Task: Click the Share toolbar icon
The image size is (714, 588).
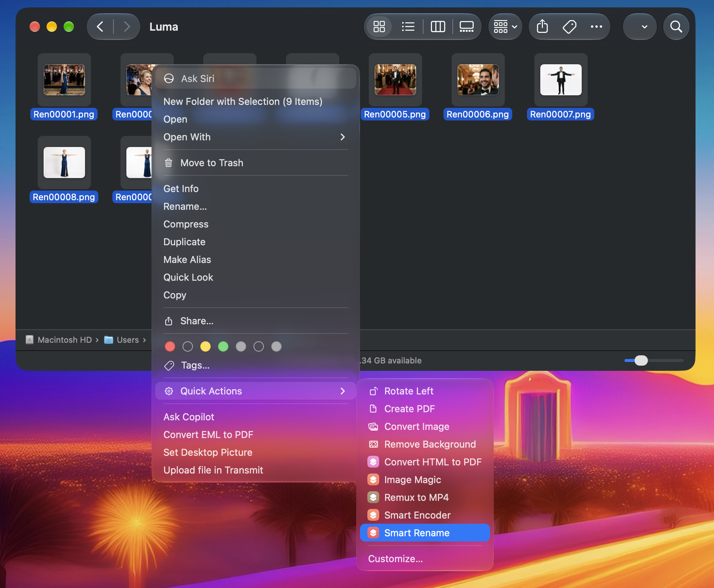Action: tap(542, 27)
